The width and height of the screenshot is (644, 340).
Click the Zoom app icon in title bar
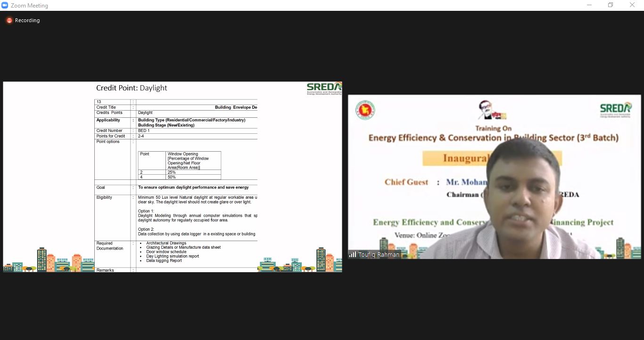pos(5,5)
